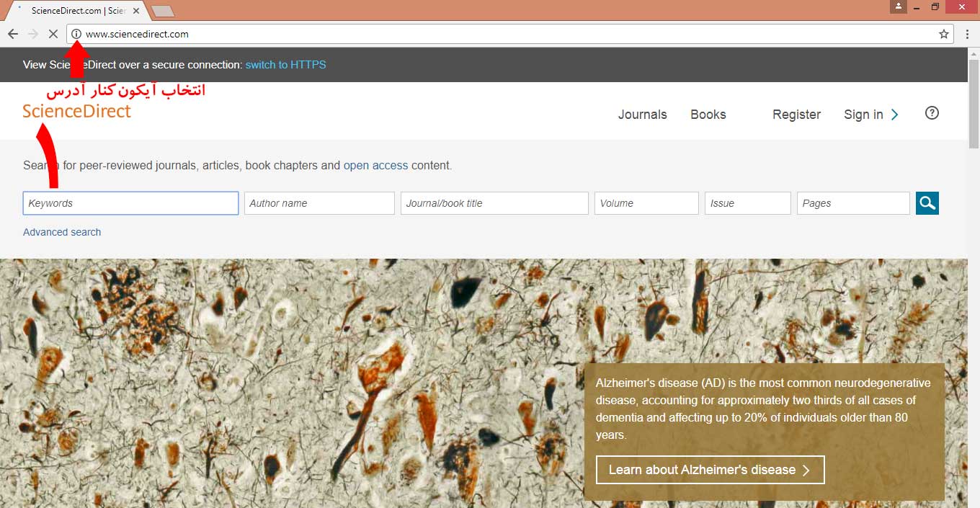Click the open access link

pyautogui.click(x=375, y=165)
